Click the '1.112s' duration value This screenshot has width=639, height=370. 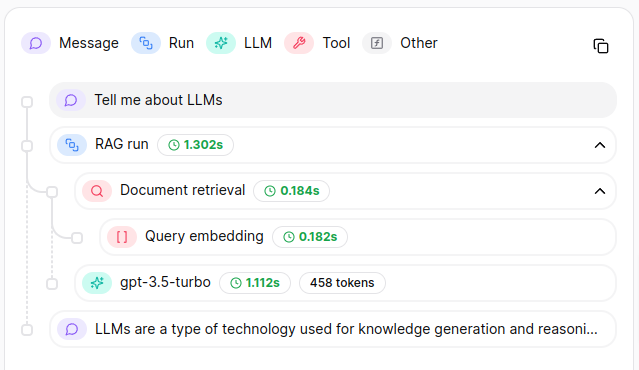pyautogui.click(x=263, y=283)
